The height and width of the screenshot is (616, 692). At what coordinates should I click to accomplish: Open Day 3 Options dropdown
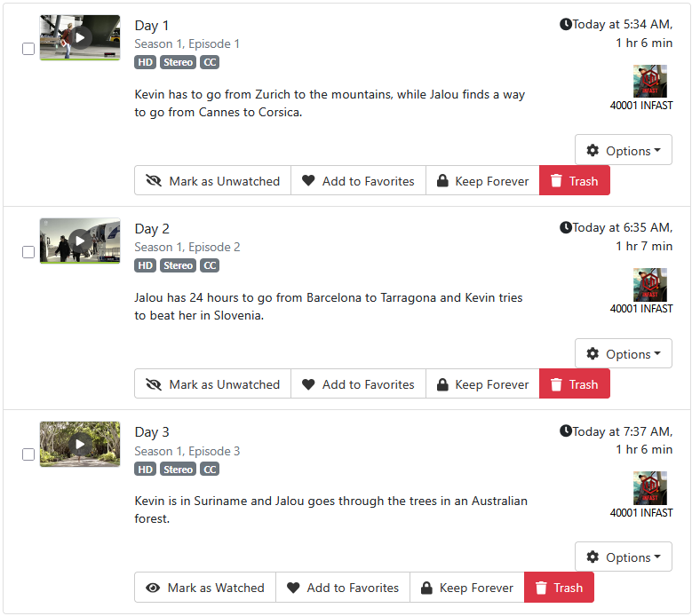tap(623, 557)
